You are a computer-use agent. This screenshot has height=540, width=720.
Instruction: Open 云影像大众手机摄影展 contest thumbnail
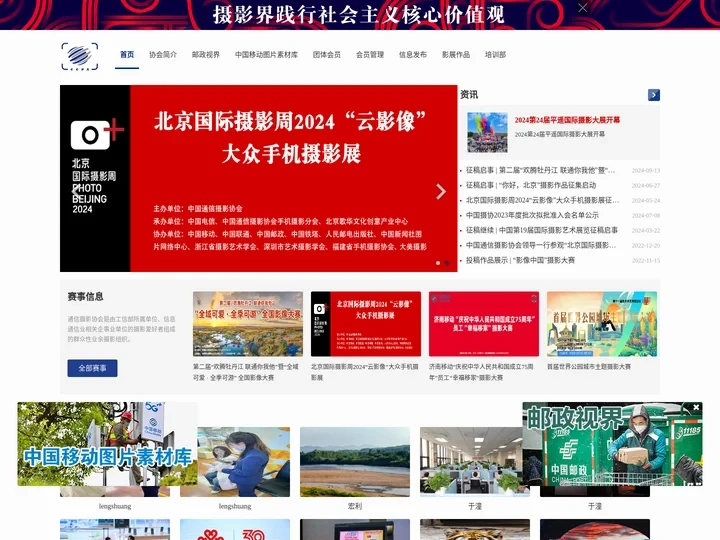coord(366,324)
